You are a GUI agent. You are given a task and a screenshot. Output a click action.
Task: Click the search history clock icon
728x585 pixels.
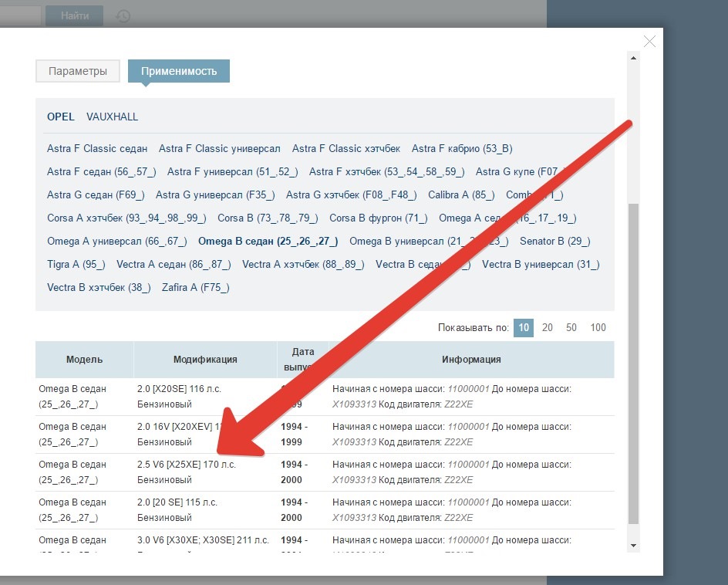123,16
